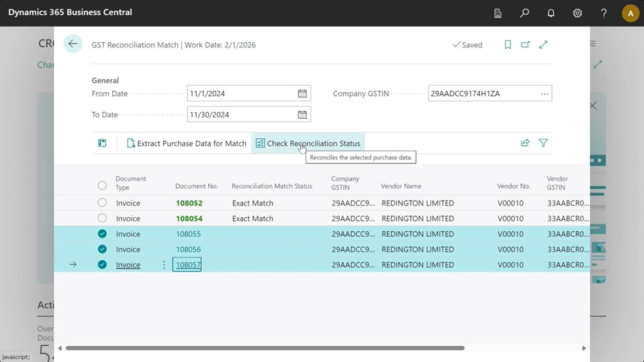Click the back arrow button
The width and height of the screenshot is (644, 362).
coord(73,44)
